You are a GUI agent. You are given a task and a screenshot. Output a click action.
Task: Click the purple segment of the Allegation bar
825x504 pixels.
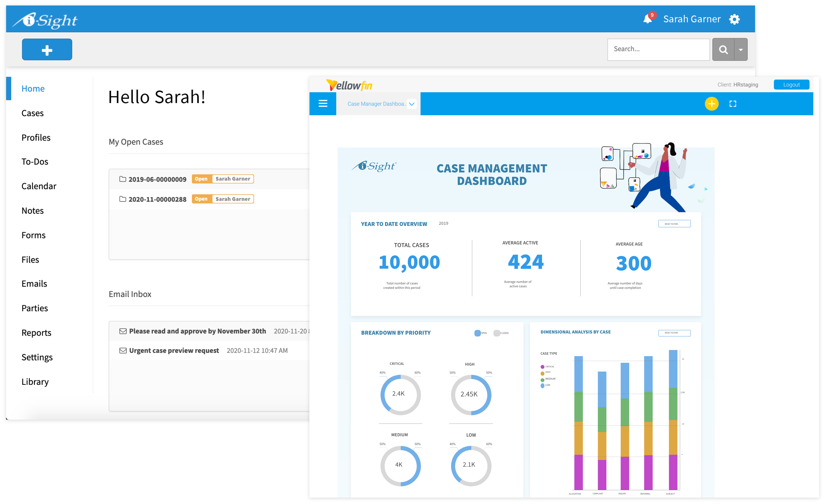(578, 472)
